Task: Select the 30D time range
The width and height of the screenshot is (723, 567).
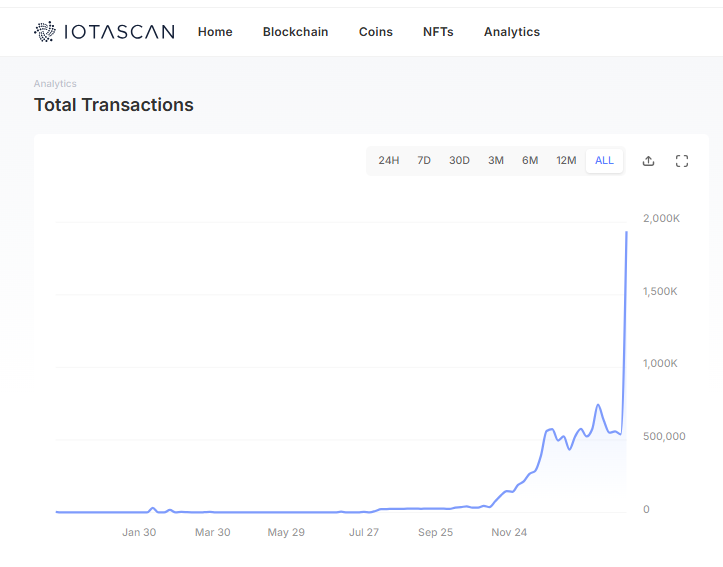Action: pos(459,160)
